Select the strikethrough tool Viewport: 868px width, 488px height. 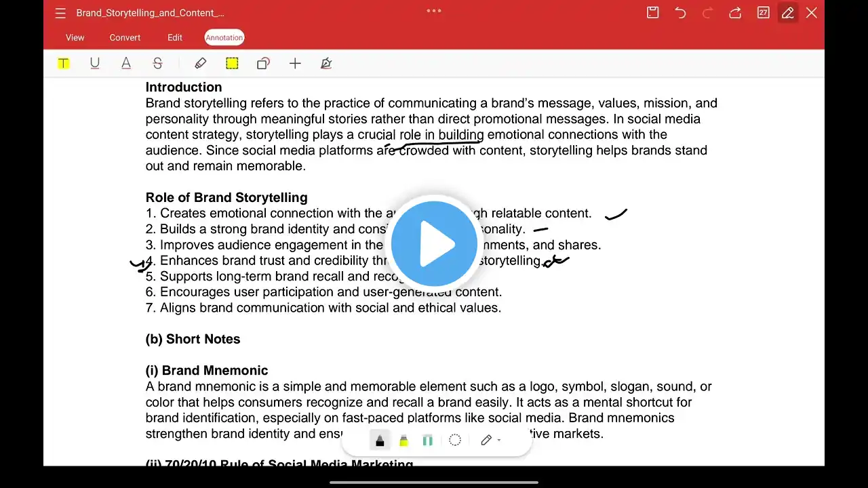pos(157,63)
